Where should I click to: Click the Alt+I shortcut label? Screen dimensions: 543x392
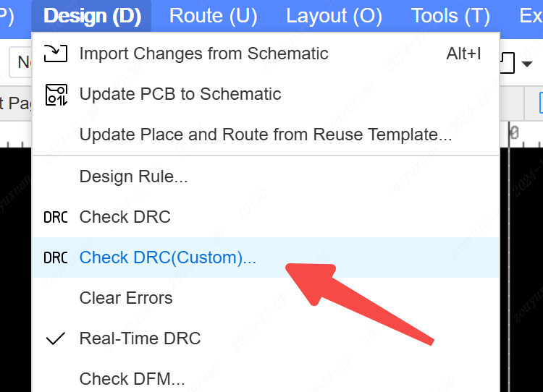464,53
